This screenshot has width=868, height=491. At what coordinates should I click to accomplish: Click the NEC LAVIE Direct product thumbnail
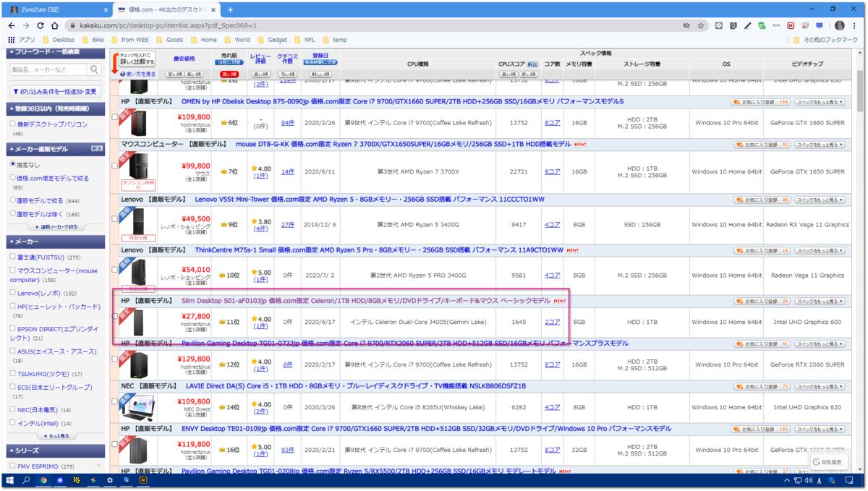[x=138, y=407]
